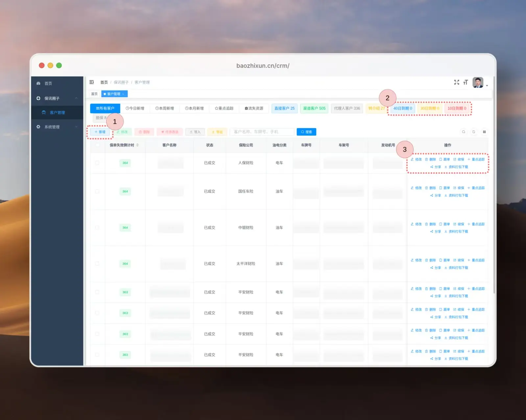This screenshot has width=526, height=420.
Task: Click 首页 home icon in sidebar
Action: click(38, 83)
